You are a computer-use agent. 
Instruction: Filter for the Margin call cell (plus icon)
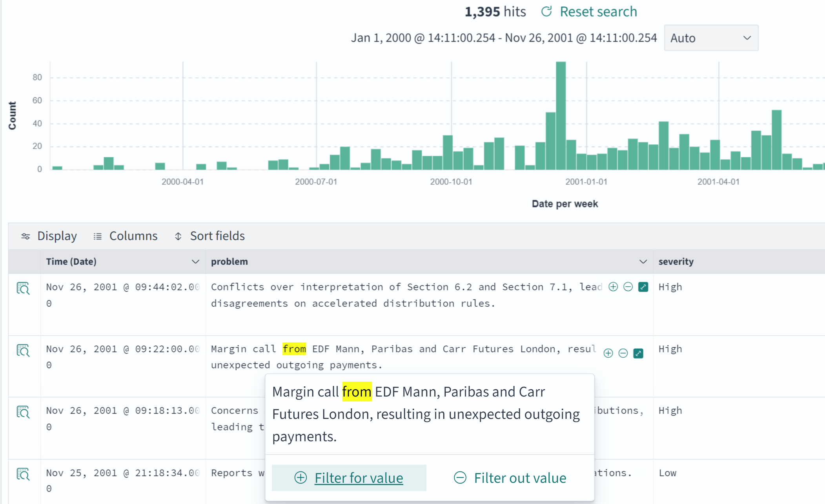pyautogui.click(x=608, y=353)
